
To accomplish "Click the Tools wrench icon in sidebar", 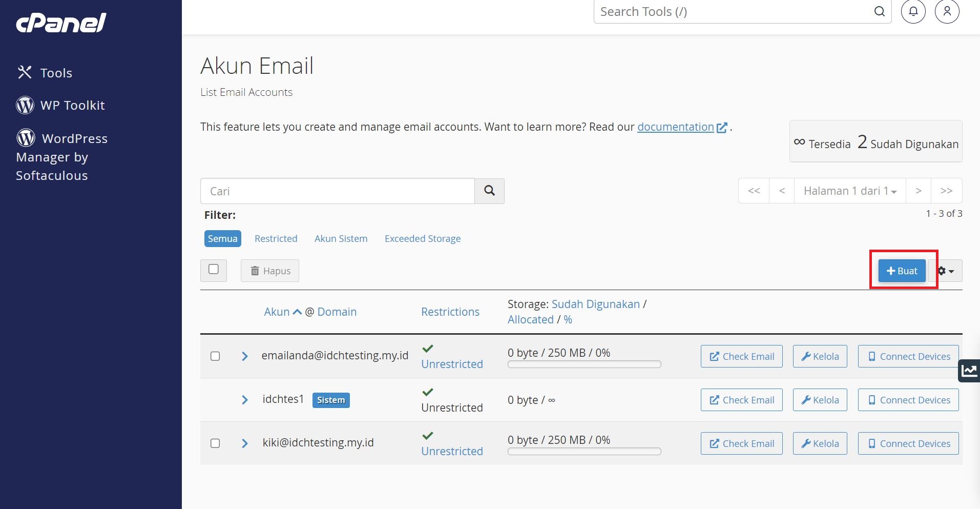I will tap(25, 72).
